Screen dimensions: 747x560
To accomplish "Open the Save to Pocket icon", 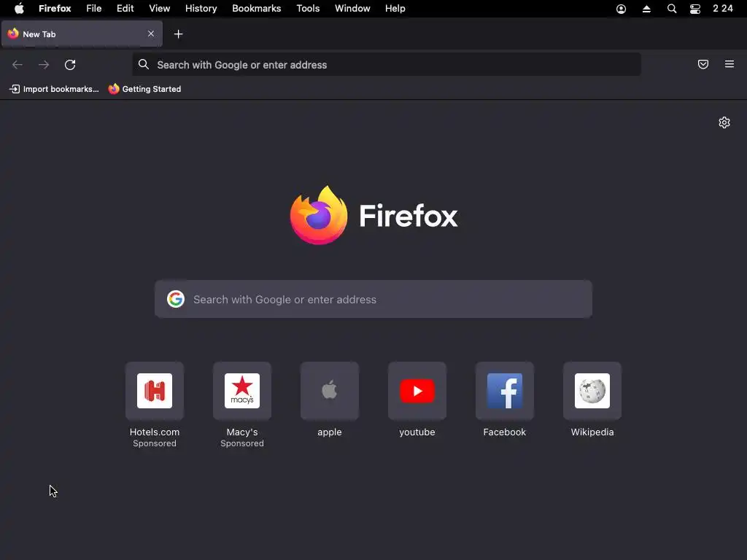I will pyautogui.click(x=703, y=64).
